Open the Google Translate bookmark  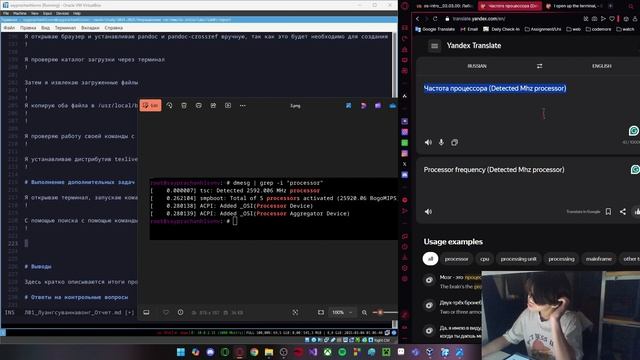click(x=435, y=29)
